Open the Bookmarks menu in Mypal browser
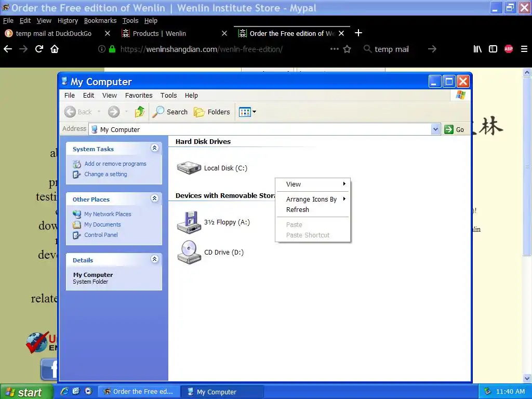The image size is (532, 399). click(100, 21)
